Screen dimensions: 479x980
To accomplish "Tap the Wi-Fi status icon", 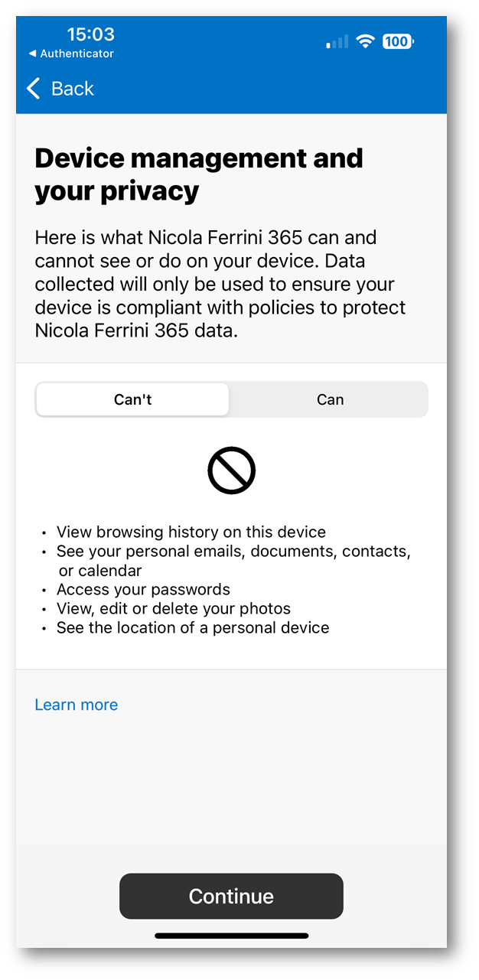I will pos(365,42).
